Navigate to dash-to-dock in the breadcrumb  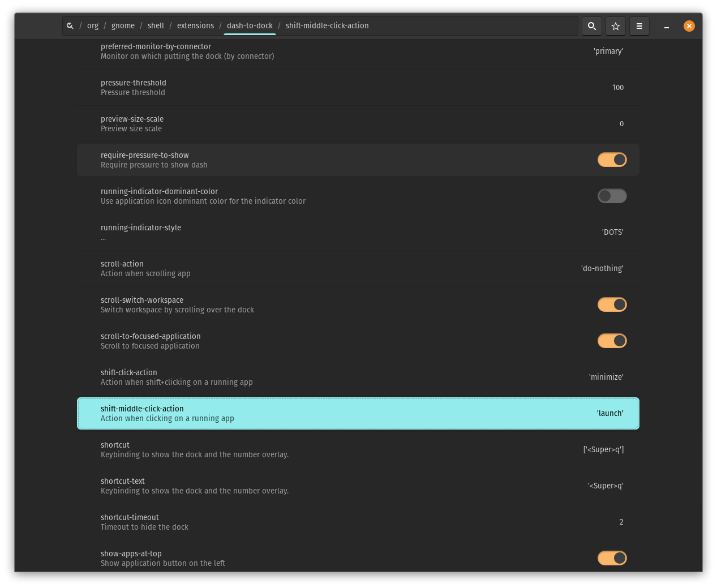pyautogui.click(x=250, y=25)
